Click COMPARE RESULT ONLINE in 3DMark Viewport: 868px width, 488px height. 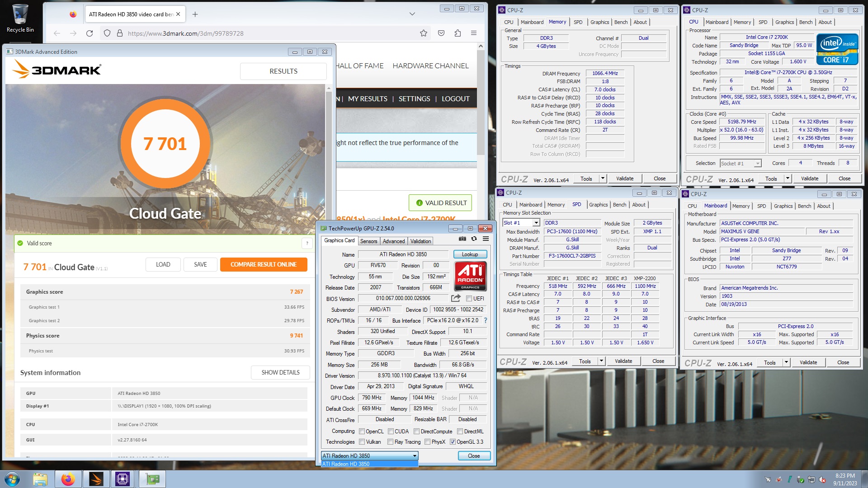264,265
